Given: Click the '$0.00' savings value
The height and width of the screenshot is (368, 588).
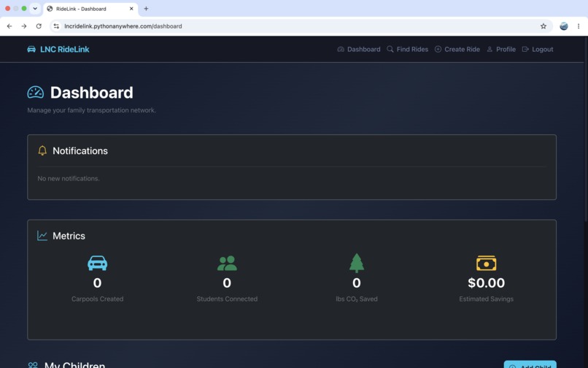Looking at the screenshot, I should pos(487,283).
